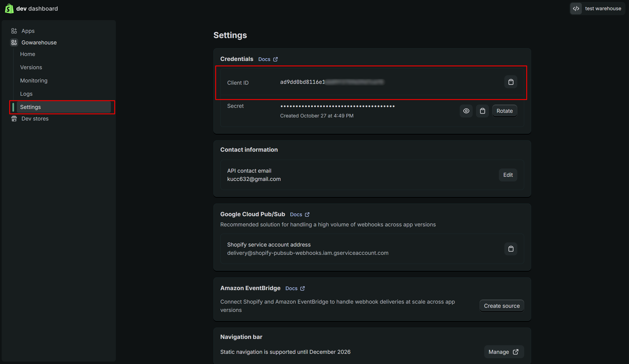The height and width of the screenshot is (364, 629).
Task: Go to Versions in sidebar
Action: (31, 67)
